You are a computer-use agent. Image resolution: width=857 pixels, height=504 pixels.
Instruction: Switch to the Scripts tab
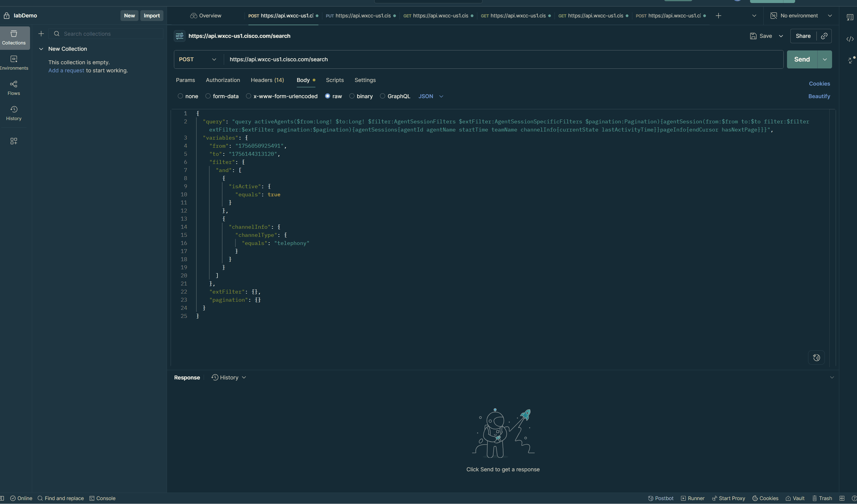(x=335, y=80)
